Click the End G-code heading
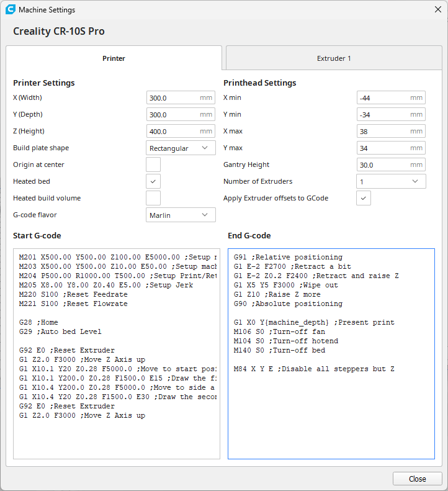 (249, 235)
